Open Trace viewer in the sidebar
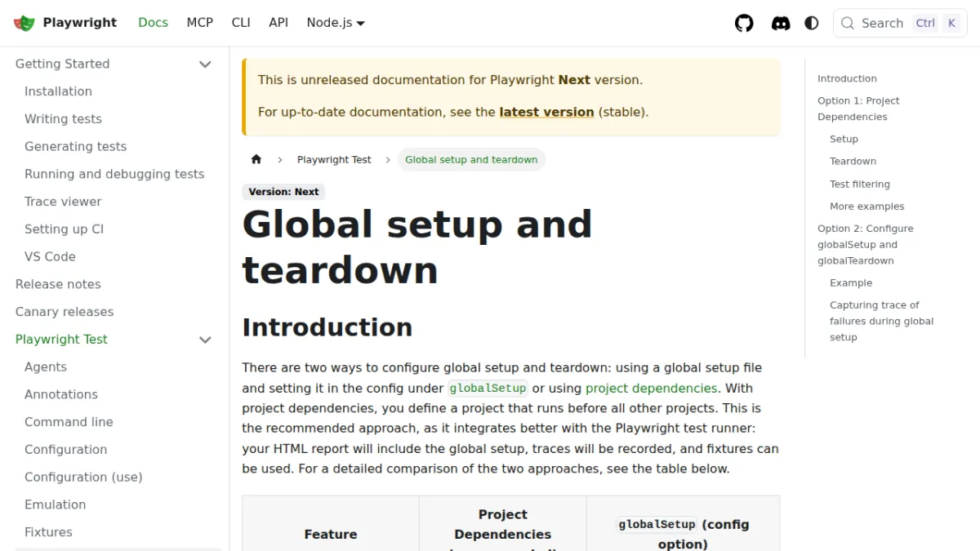980x551 pixels. coord(63,202)
